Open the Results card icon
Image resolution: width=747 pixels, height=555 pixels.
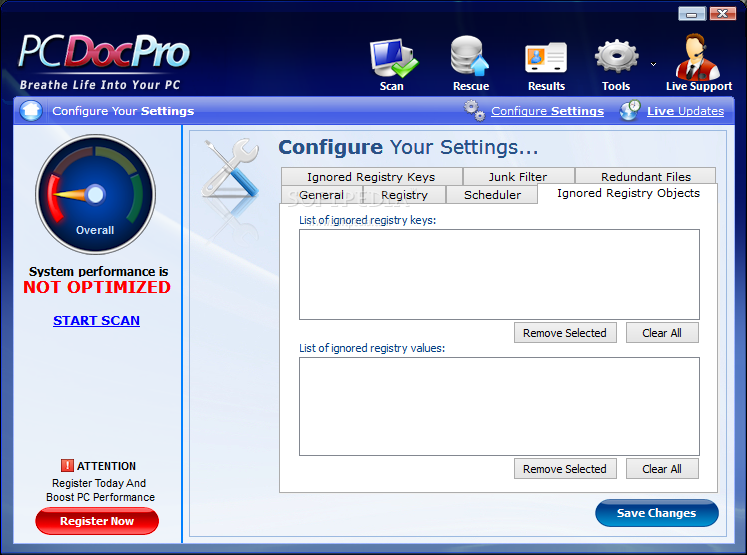tap(546, 58)
